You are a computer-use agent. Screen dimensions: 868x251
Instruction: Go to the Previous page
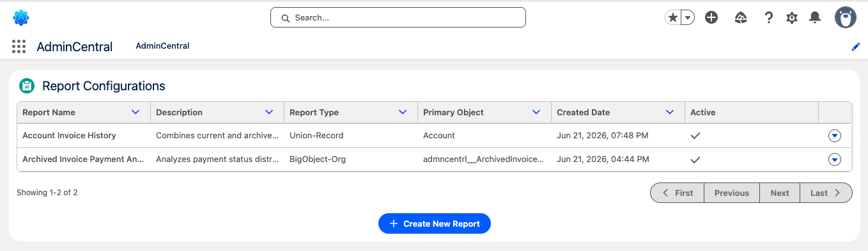click(732, 193)
